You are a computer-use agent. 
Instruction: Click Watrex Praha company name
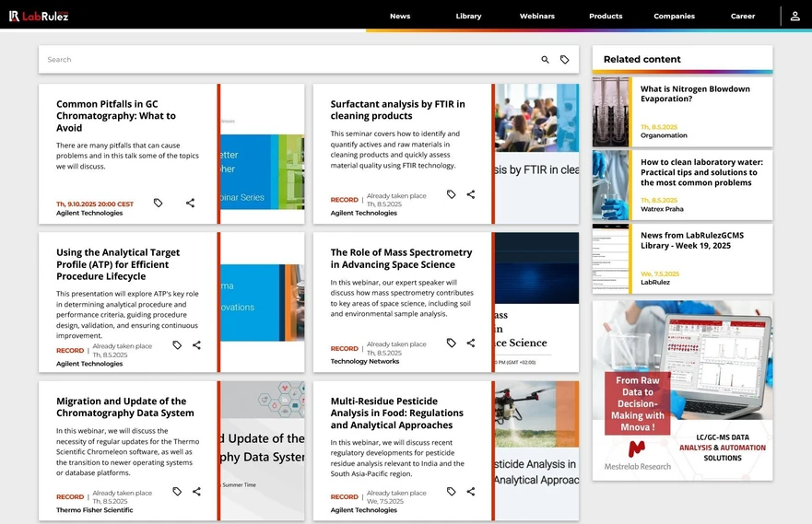662,209
